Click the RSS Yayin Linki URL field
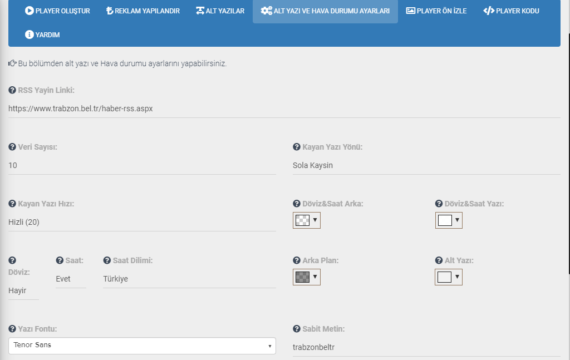 pyautogui.click(x=284, y=109)
